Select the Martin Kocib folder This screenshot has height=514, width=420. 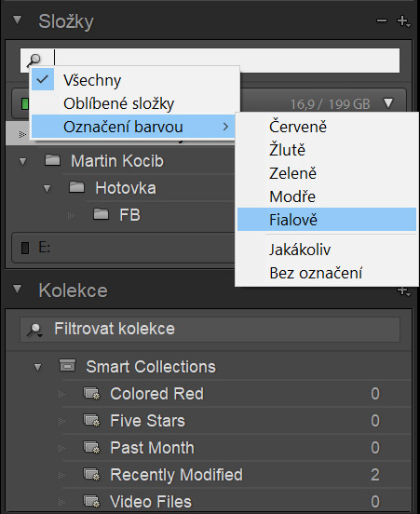coord(117,161)
